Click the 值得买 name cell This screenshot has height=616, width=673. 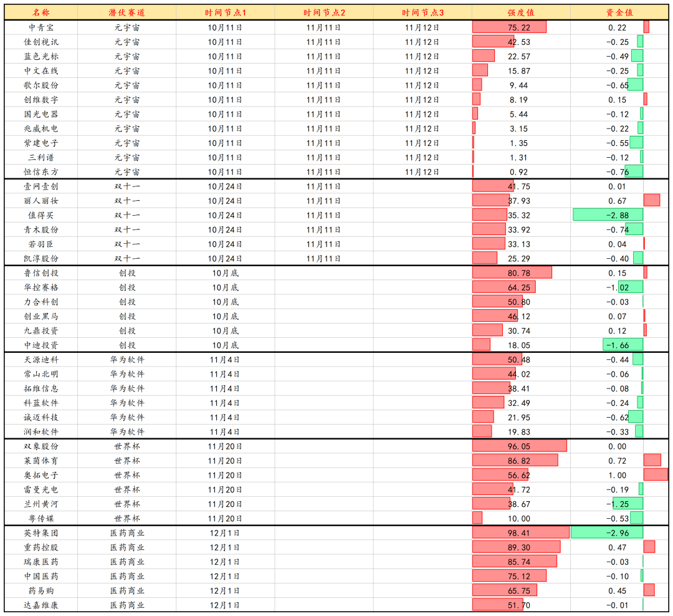click(41, 215)
